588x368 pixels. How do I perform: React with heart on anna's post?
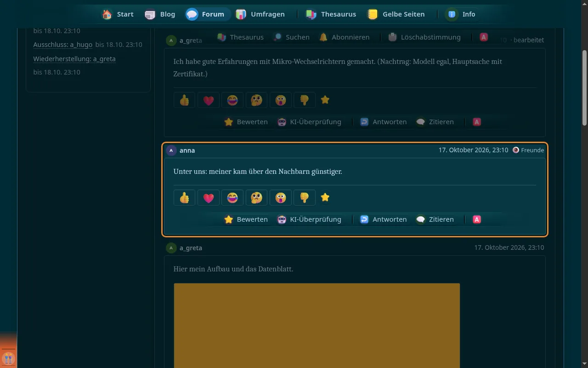click(x=209, y=197)
